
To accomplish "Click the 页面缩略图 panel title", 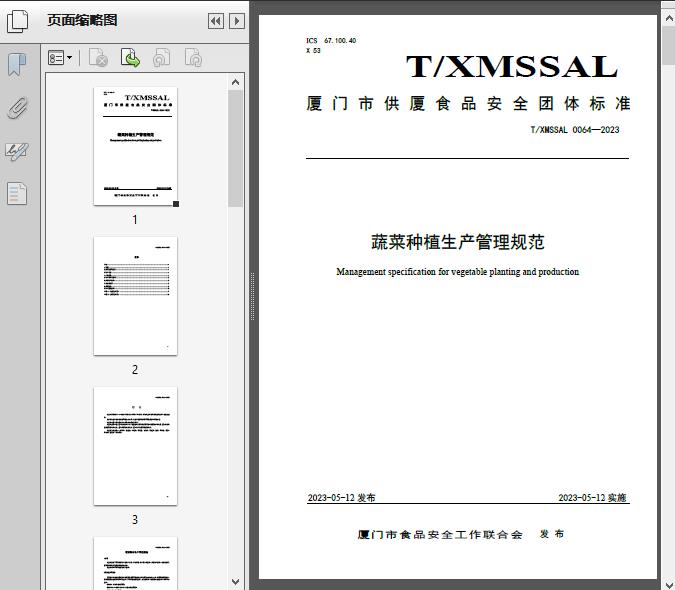I will point(82,20).
